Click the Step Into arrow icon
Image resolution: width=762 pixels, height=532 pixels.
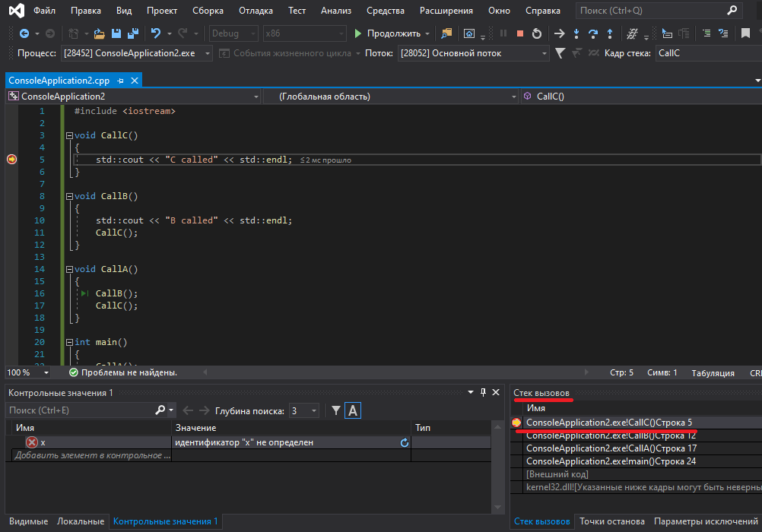tap(576, 33)
